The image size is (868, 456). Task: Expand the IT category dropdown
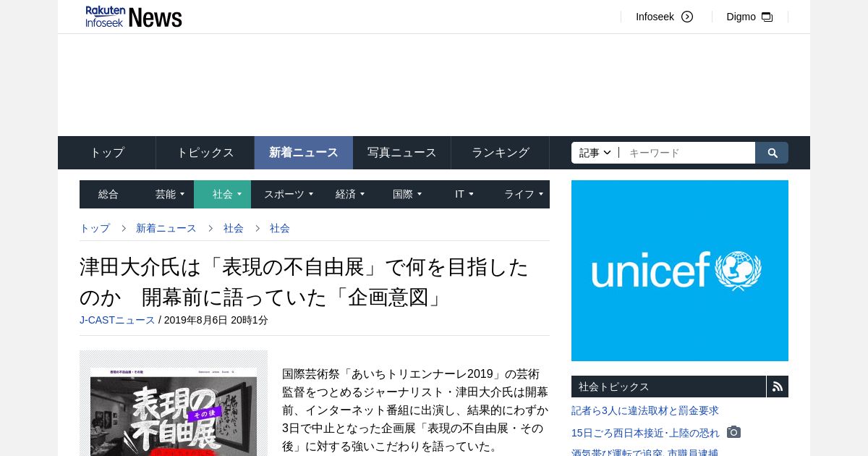click(x=464, y=194)
